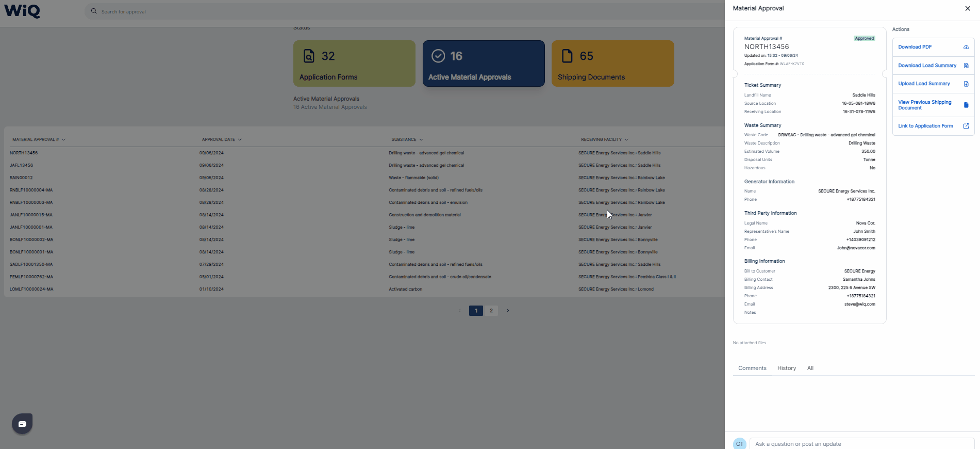Open the chat widget icon

[22, 424]
